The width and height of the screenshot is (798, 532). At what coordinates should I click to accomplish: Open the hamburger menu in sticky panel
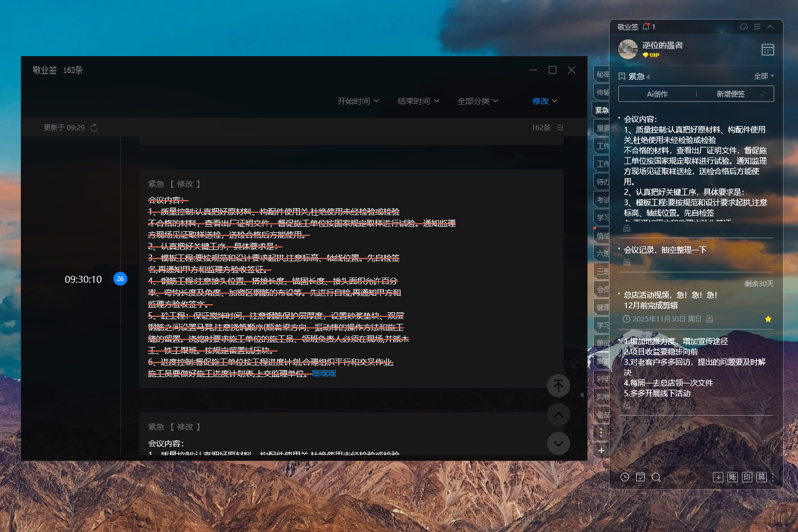pos(757,27)
